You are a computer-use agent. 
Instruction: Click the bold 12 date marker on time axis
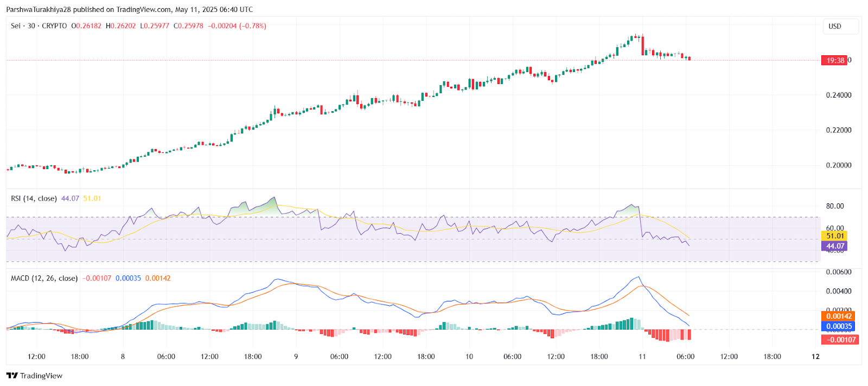pos(815,357)
